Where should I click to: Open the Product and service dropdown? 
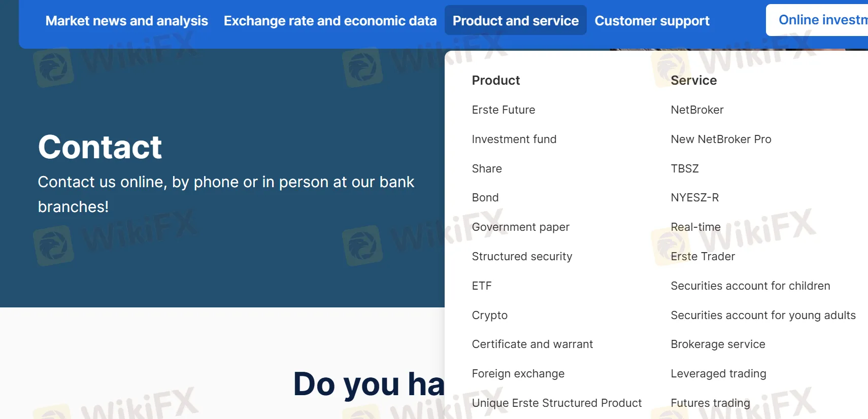tap(516, 20)
